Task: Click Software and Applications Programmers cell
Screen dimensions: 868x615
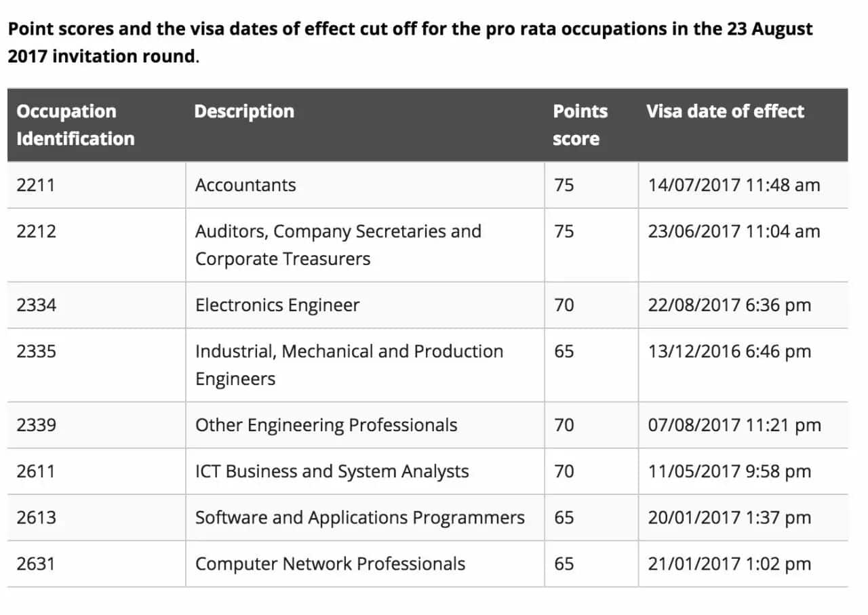Action: click(365, 518)
